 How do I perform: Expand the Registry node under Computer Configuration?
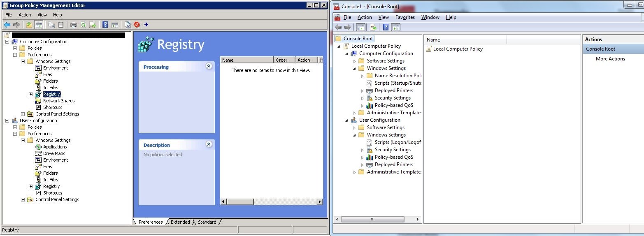click(x=30, y=94)
